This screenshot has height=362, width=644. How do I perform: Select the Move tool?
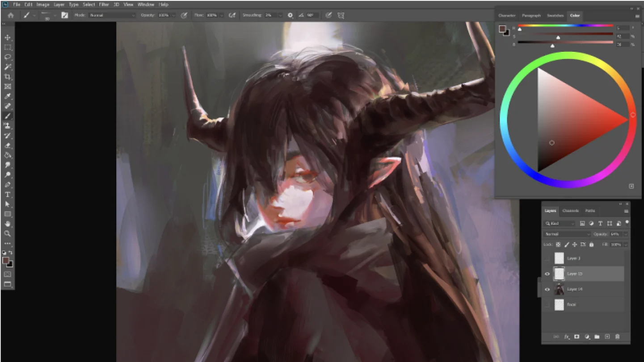pyautogui.click(x=8, y=37)
